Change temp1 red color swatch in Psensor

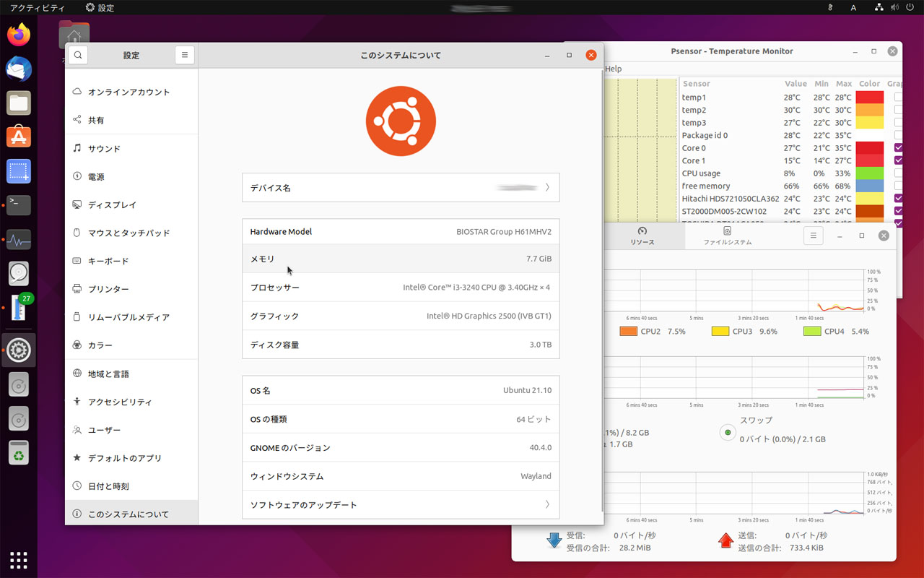click(x=870, y=97)
